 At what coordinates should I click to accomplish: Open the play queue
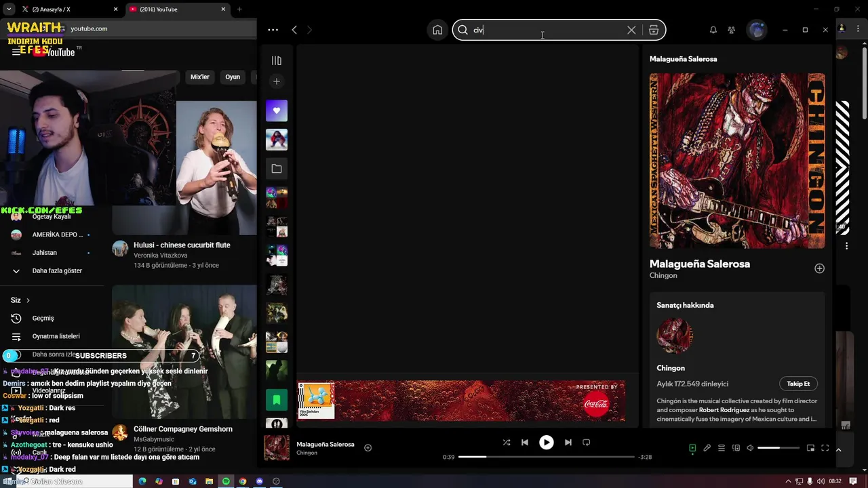(x=722, y=448)
